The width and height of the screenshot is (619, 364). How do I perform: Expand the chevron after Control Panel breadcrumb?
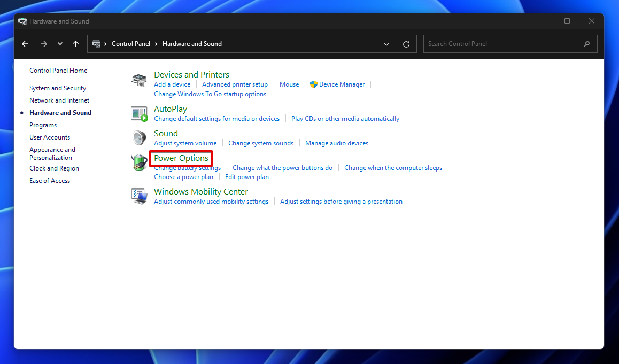pos(156,44)
